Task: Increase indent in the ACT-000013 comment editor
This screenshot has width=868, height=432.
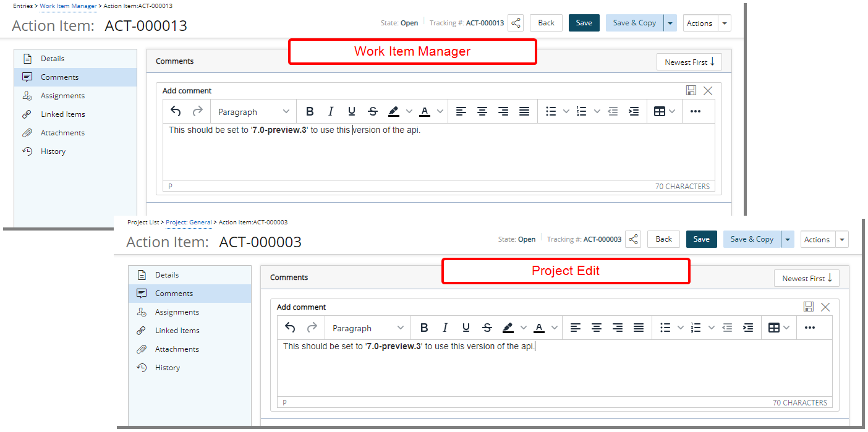Action: point(634,111)
